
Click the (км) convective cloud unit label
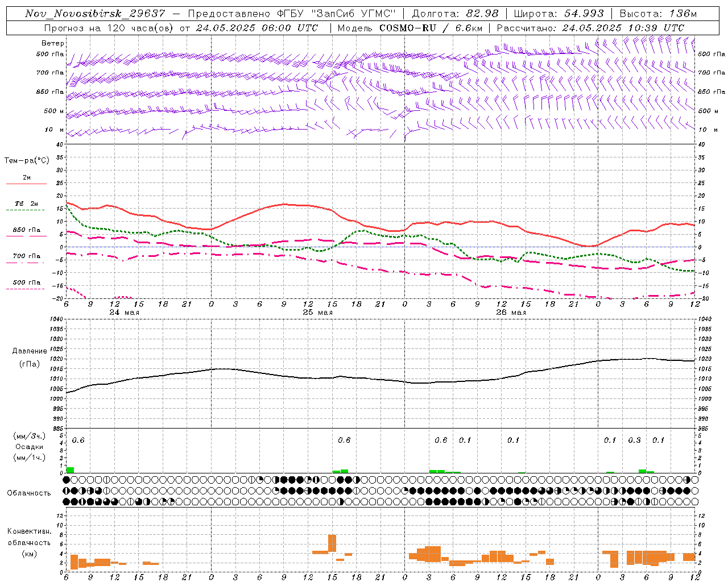pyautogui.click(x=29, y=554)
